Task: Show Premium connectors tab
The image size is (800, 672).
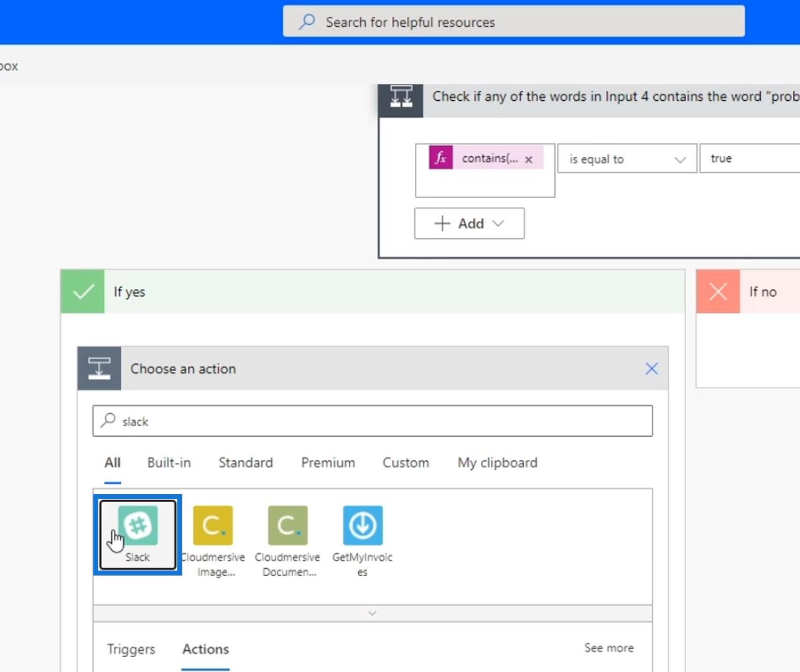Action: [x=328, y=463]
